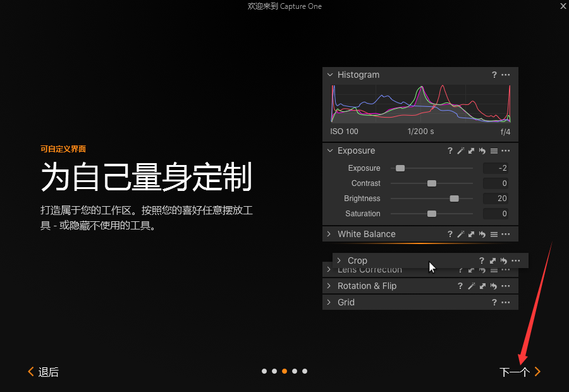Click the Crop panel copy-arrow icon
Screen dimensions: 569x392
(493, 260)
